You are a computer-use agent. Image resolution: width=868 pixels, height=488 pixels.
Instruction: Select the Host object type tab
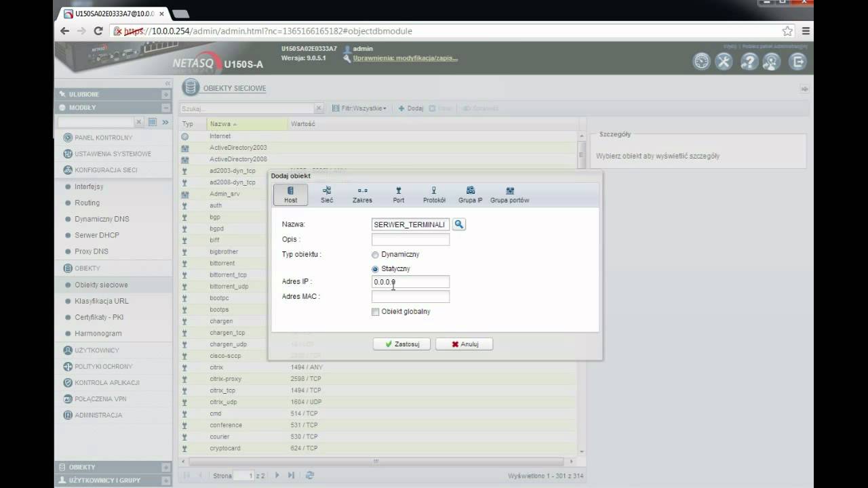click(290, 195)
